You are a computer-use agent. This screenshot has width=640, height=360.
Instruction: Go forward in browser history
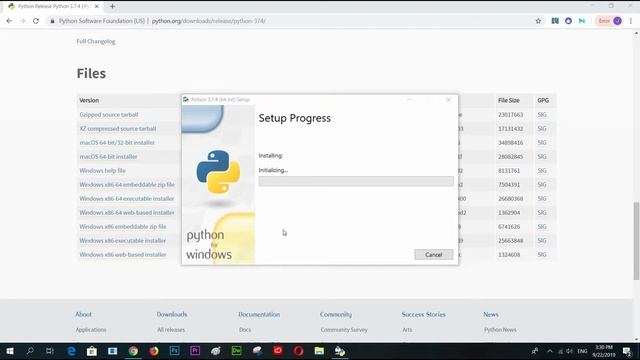tap(22, 21)
